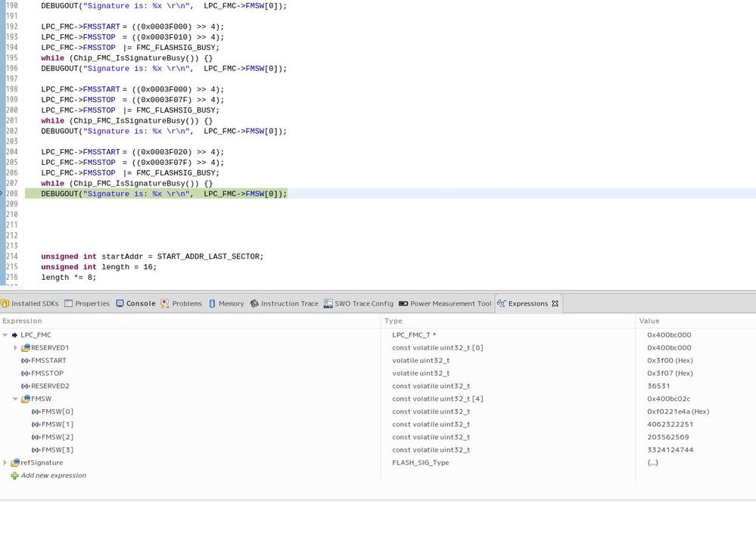Click the RESERVED2 variable icon
This screenshot has width=756, height=534.
point(26,386)
